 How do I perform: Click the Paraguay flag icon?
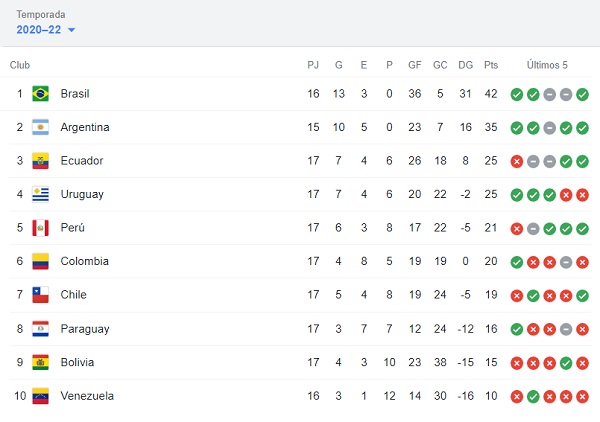coord(40,329)
